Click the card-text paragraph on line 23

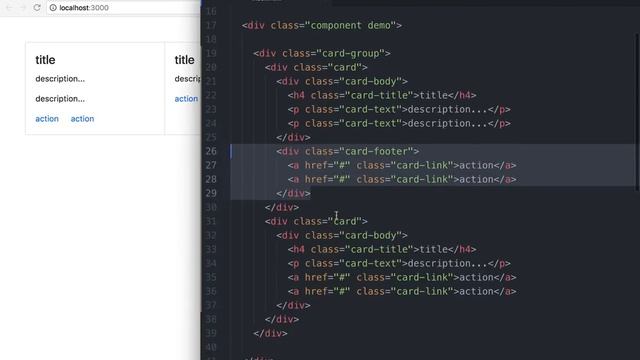399,109
